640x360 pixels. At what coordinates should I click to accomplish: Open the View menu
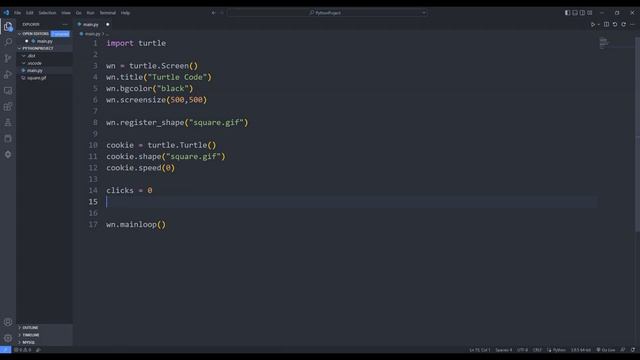pyautogui.click(x=66, y=13)
